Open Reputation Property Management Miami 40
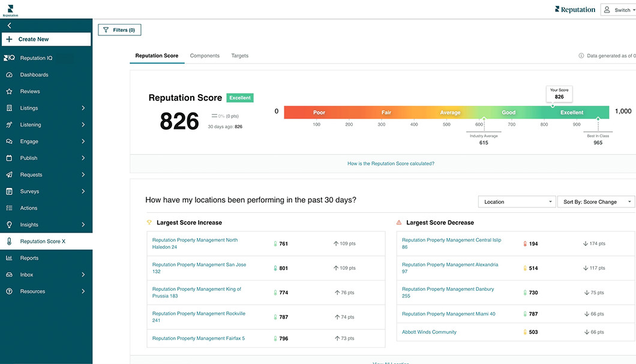This screenshot has height=364, width=636. 449,314
